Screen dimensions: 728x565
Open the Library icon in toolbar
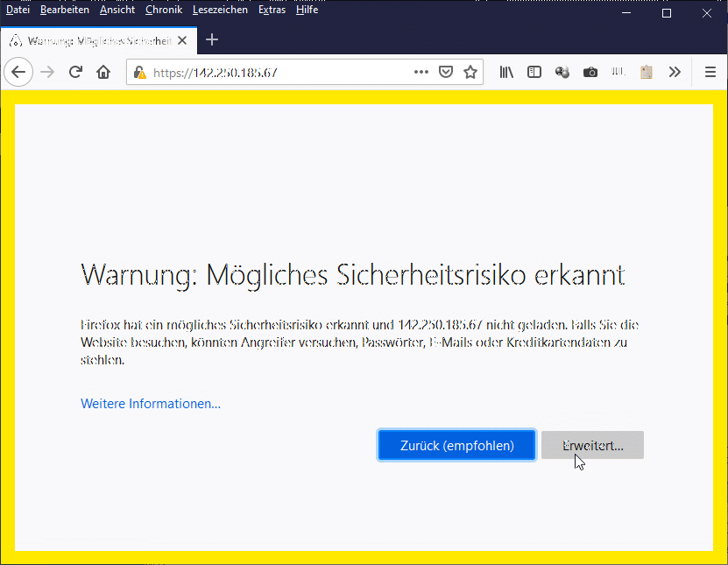(x=507, y=73)
